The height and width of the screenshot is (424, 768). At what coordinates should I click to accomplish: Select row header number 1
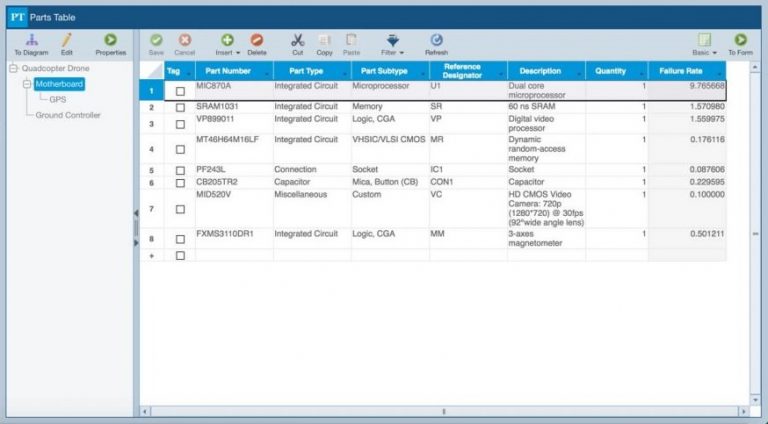click(151, 91)
